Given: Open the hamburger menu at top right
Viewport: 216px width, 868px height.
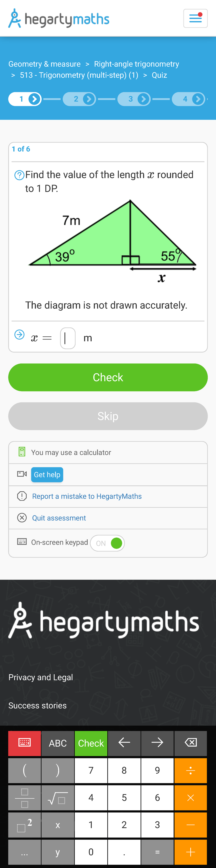Looking at the screenshot, I should (195, 18).
